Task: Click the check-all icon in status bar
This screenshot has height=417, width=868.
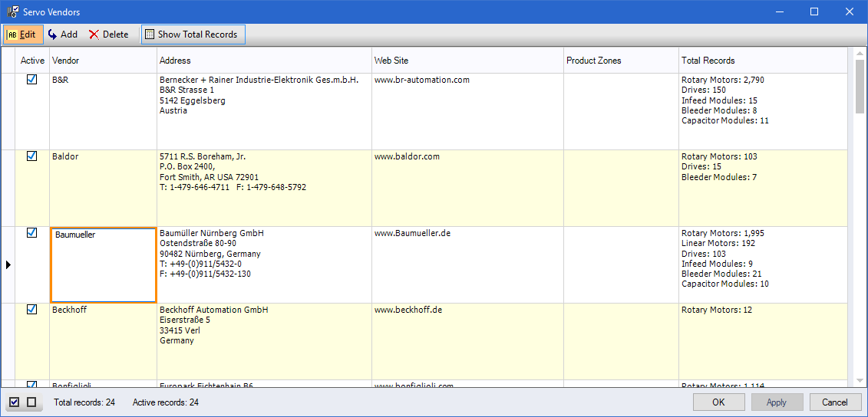Action: click(15, 402)
